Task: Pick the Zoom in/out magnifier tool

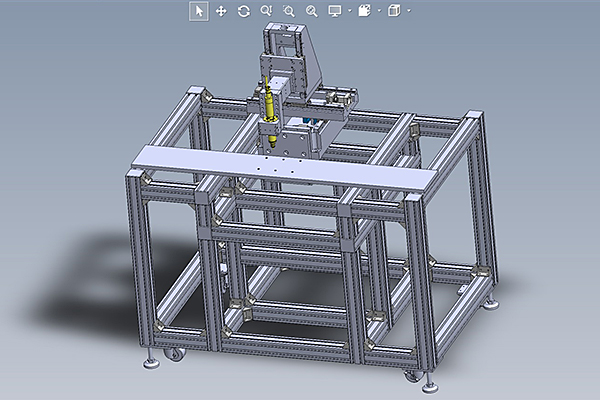Action: [x=266, y=11]
